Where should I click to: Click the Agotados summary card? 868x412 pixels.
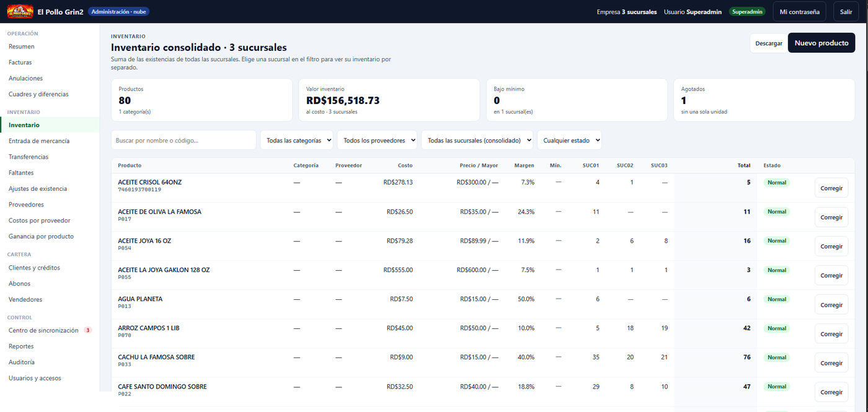pyautogui.click(x=764, y=100)
